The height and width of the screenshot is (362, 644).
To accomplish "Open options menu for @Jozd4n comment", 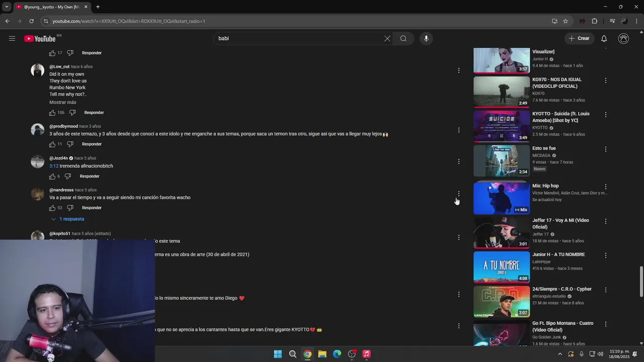I will coord(458,162).
